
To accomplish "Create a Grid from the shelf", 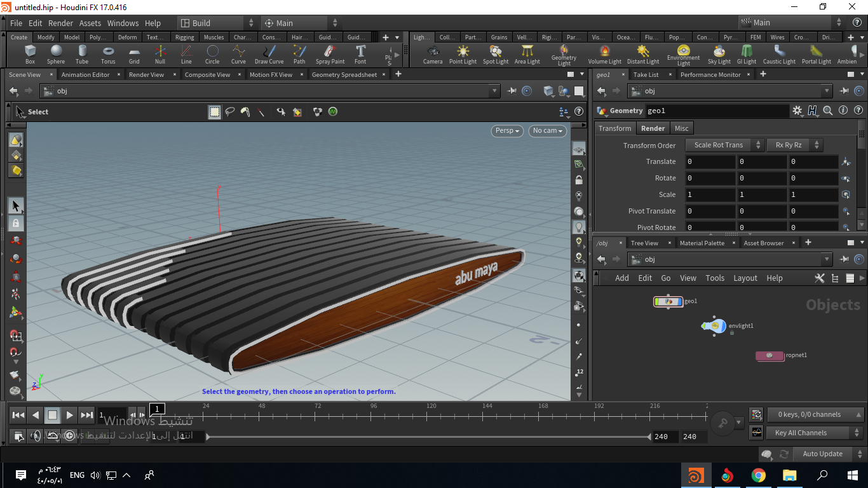I will [x=134, y=54].
